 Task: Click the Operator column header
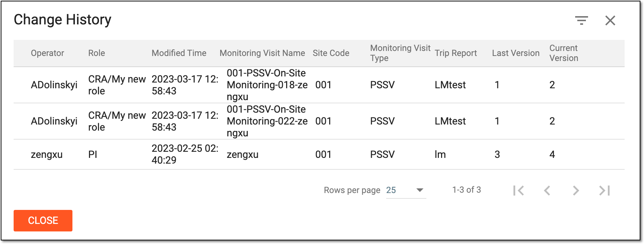[47, 53]
